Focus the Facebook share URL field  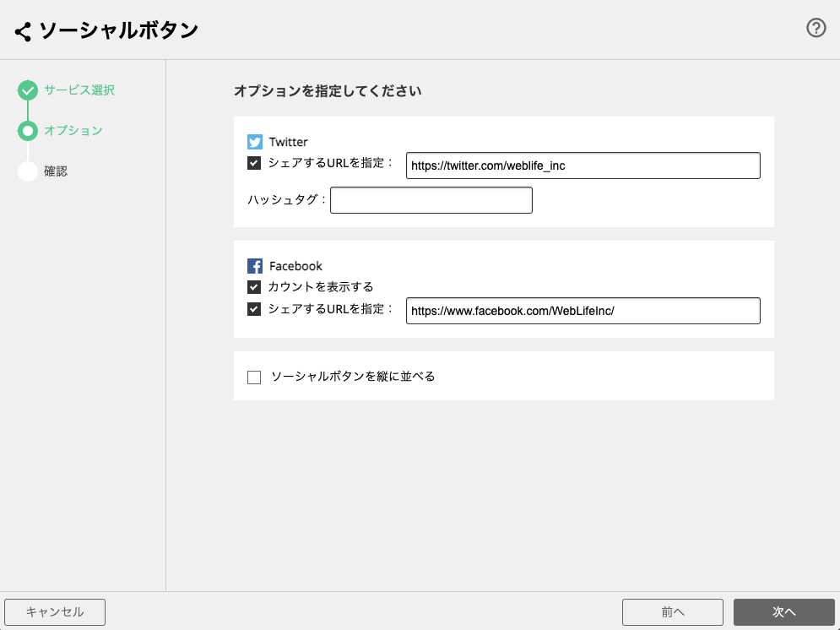pyautogui.click(x=583, y=311)
